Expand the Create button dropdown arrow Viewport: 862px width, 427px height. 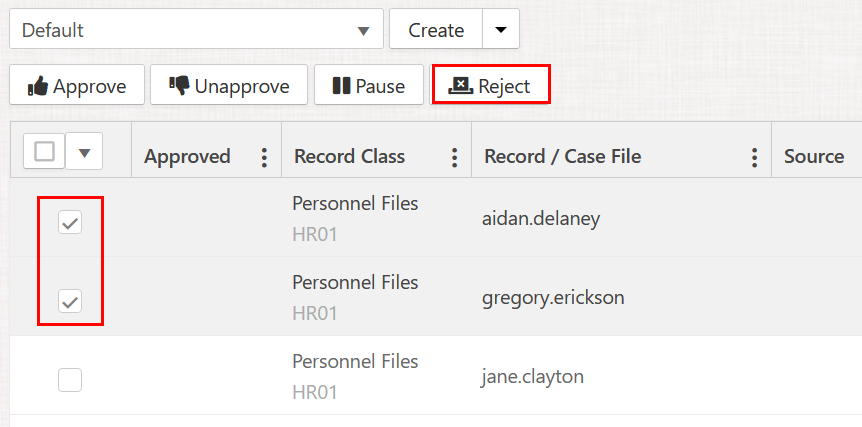(x=500, y=30)
